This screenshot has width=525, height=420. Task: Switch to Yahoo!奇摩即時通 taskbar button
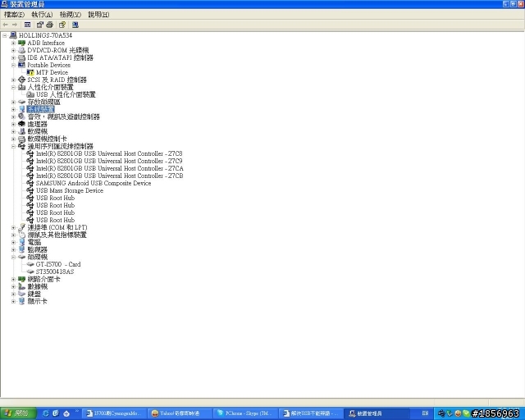tap(180, 413)
